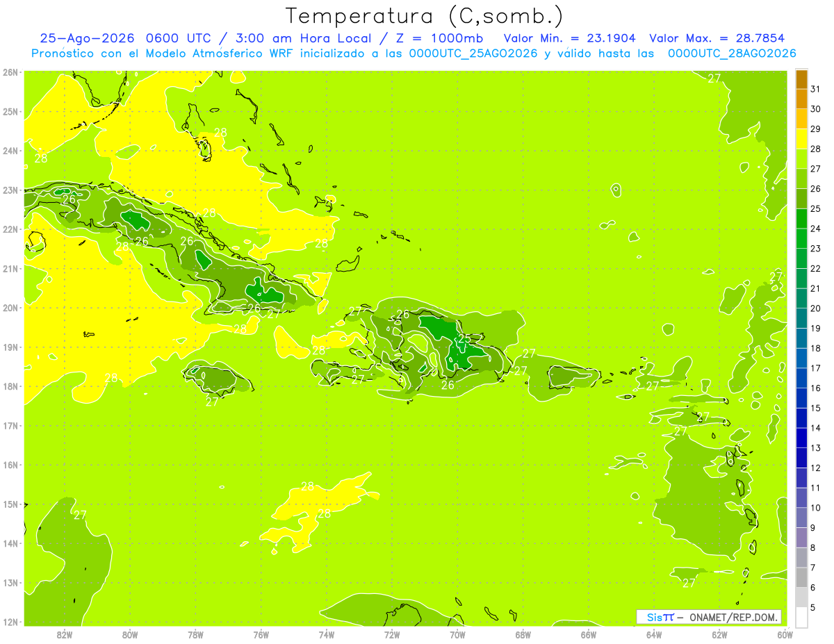
Task: Click the colorbar label "14"
Action: [x=816, y=428]
